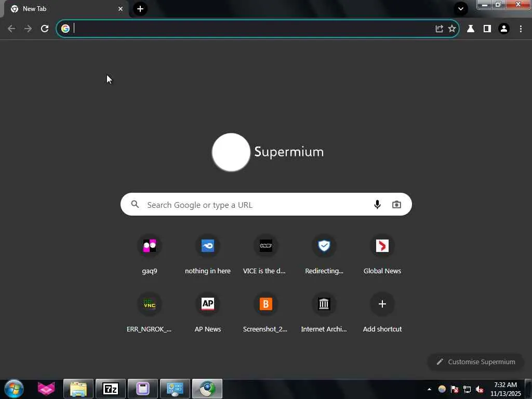Open the VICE shortcut tile

(x=266, y=255)
